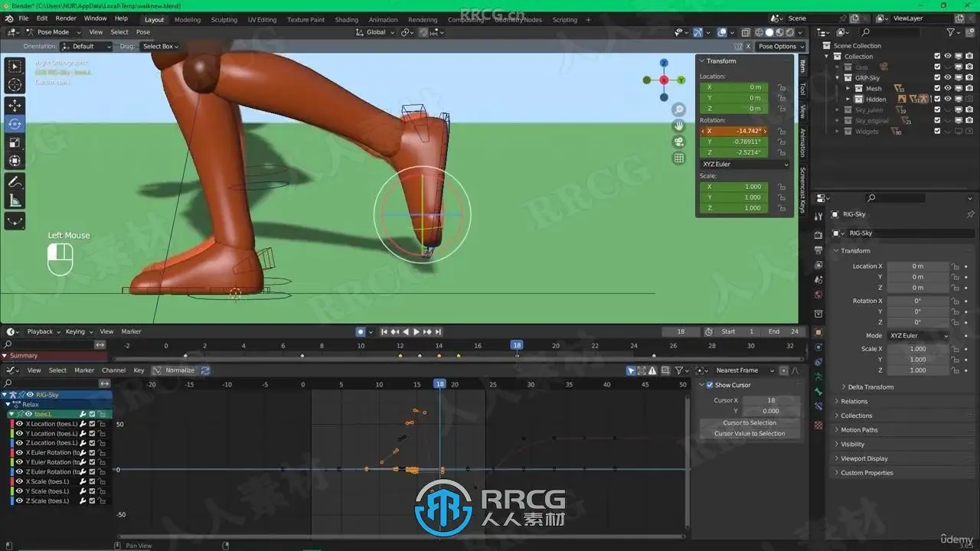Play the animation forward
Viewport: 980px width, 551px height.
coord(416,331)
